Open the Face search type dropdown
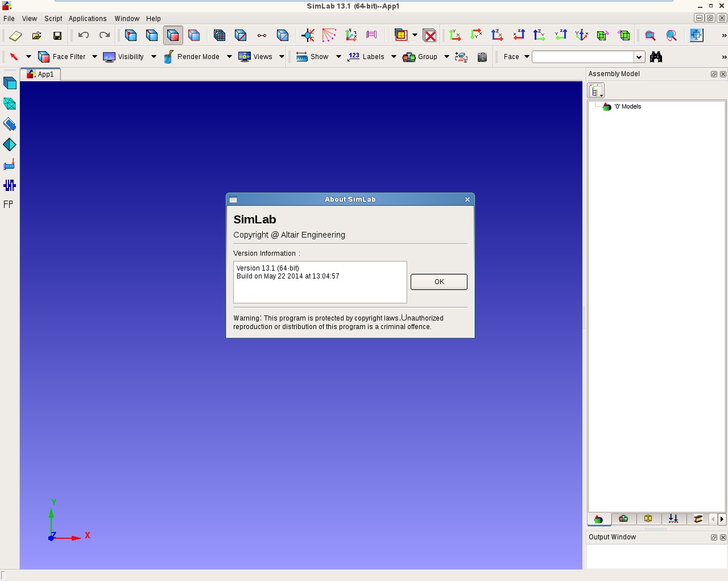The width and height of the screenshot is (728, 582). click(527, 57)
